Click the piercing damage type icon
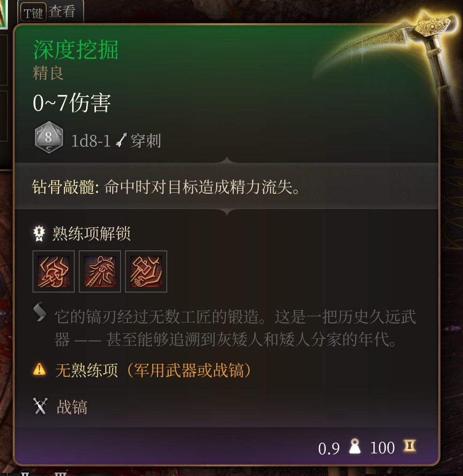Screen dimensions: 463x476 click(122, 141)
